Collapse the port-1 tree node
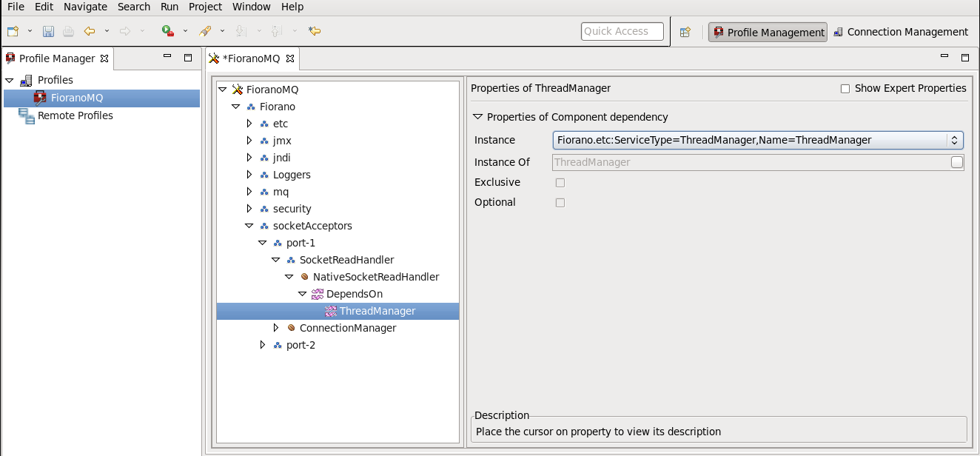The width and height of the screenshot is (980, 456). 263,243
